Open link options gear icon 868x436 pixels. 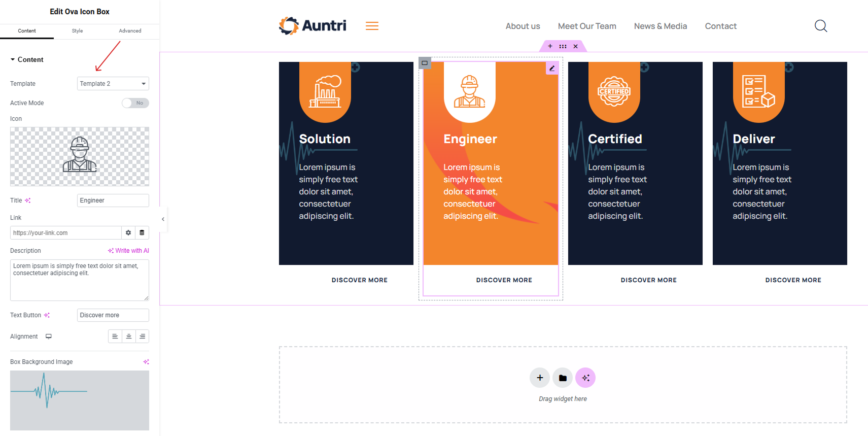pyautogui.click(x=128, y=233)
